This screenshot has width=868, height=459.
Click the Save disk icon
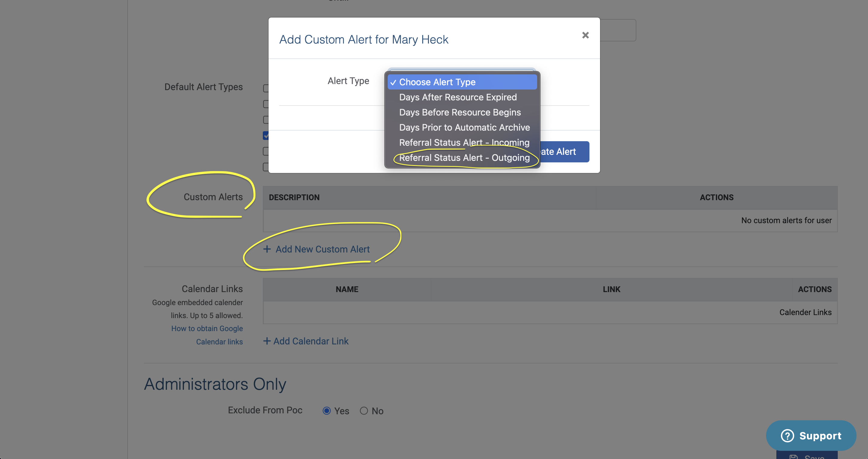coord(794,457)
